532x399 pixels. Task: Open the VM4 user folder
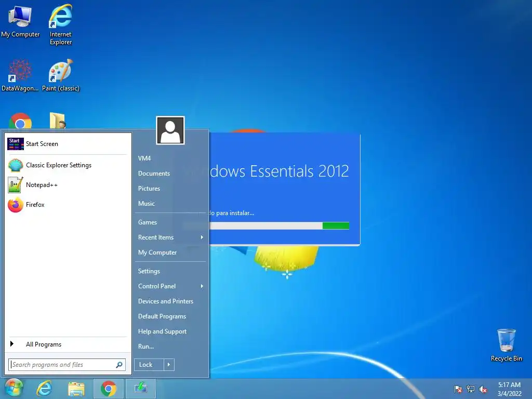[x=144, y=158]
